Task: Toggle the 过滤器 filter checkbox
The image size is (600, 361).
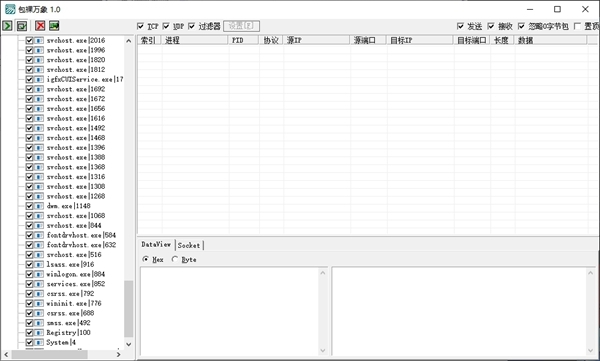Action: click(x=192, y=26)
